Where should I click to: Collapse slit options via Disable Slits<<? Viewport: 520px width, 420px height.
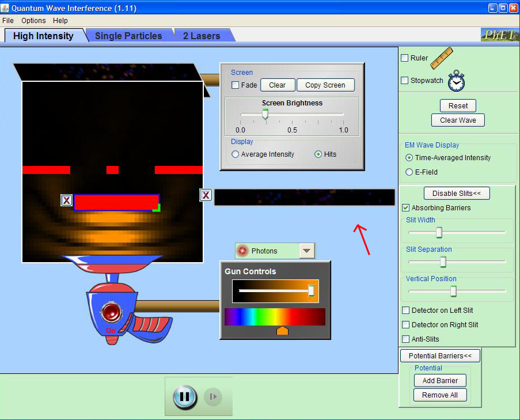click(457, 194)
